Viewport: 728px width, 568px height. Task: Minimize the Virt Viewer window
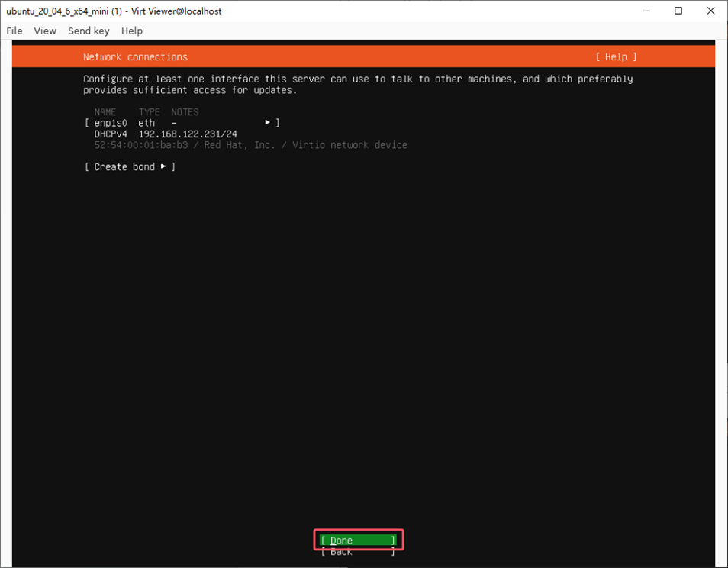pos(646,11)
